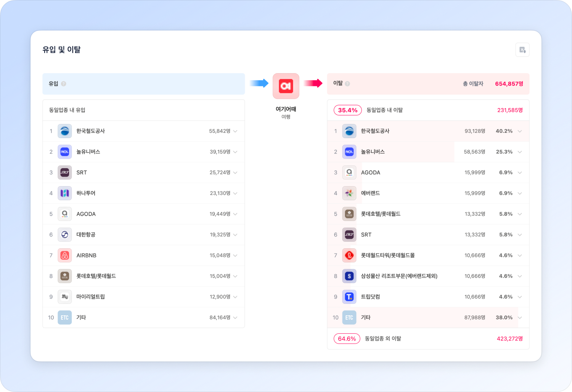Click the help icon next to 이탈
Screen dimensions: 572x392
[x=347, y=84]
